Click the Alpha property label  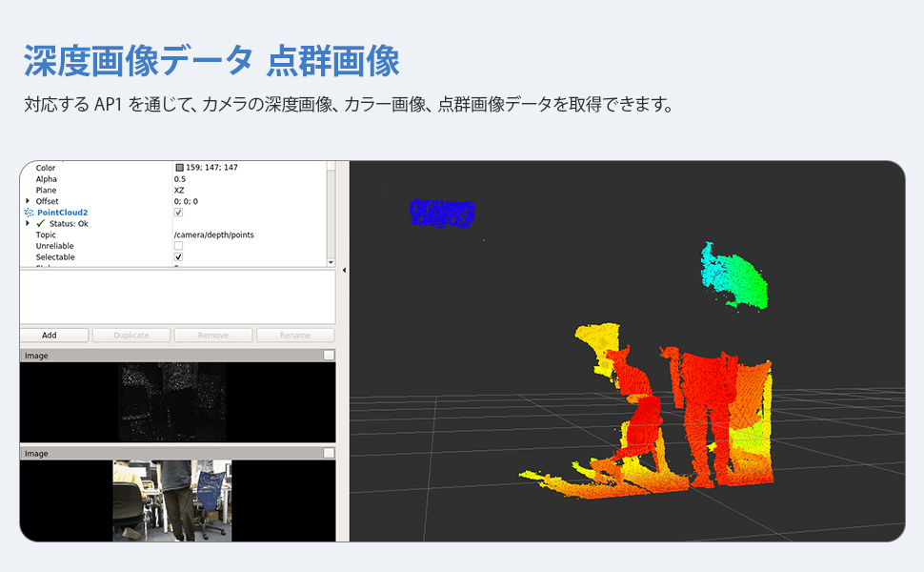tap(47, 178)
